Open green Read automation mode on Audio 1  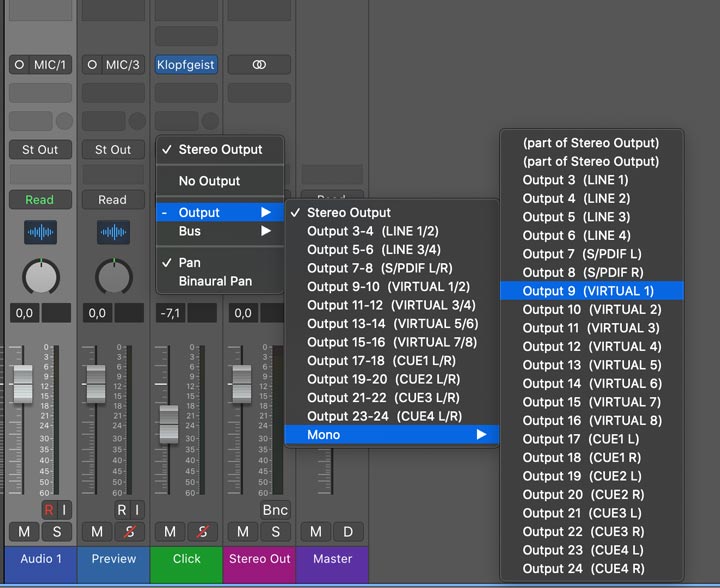(40, 200)
